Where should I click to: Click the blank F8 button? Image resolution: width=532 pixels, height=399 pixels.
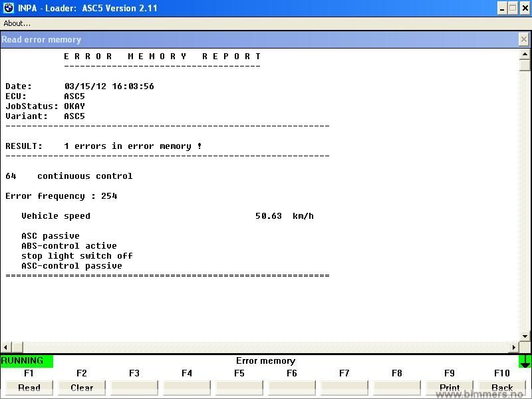click(x=397, y=388)
